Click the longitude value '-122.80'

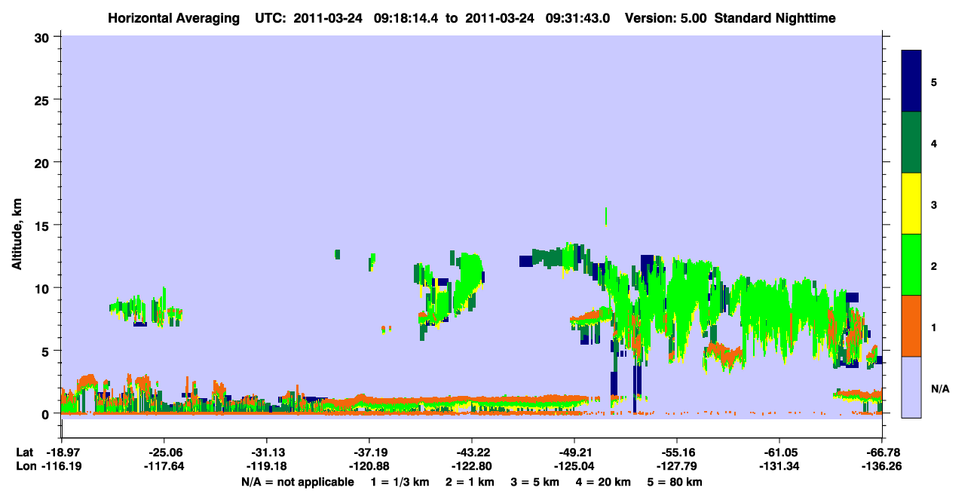pyautogui.click(x=471, y=466)
